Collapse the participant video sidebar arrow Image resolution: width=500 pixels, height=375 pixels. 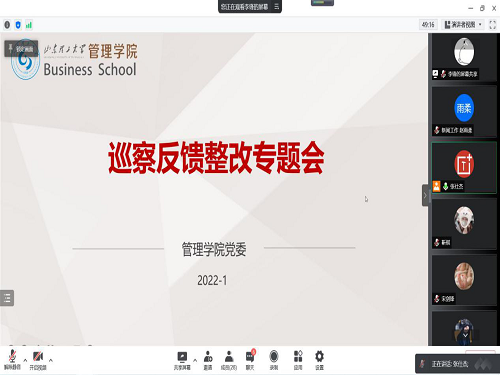tap(425, 195)
